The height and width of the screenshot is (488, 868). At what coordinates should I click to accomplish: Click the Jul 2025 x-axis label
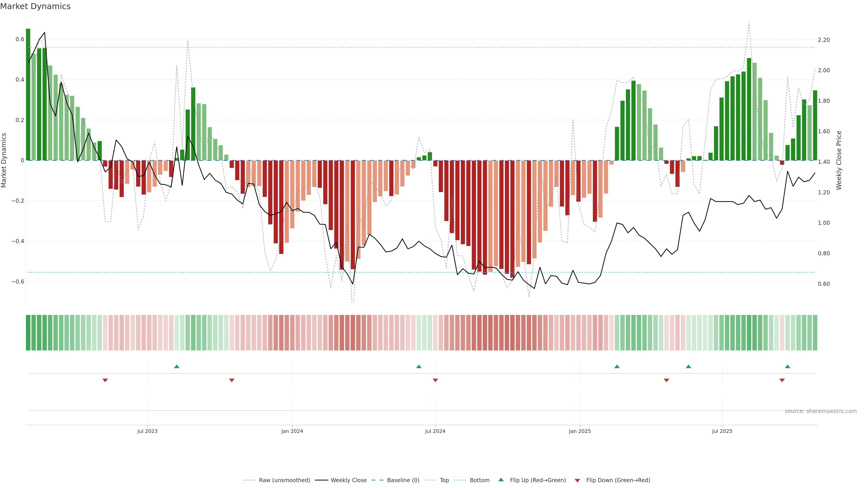coord(722,431)
